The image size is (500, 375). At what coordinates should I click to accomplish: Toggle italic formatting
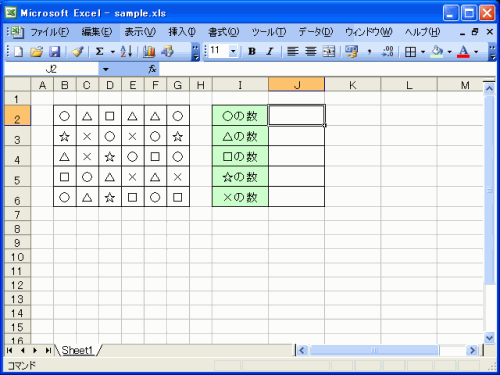(270, 52)
